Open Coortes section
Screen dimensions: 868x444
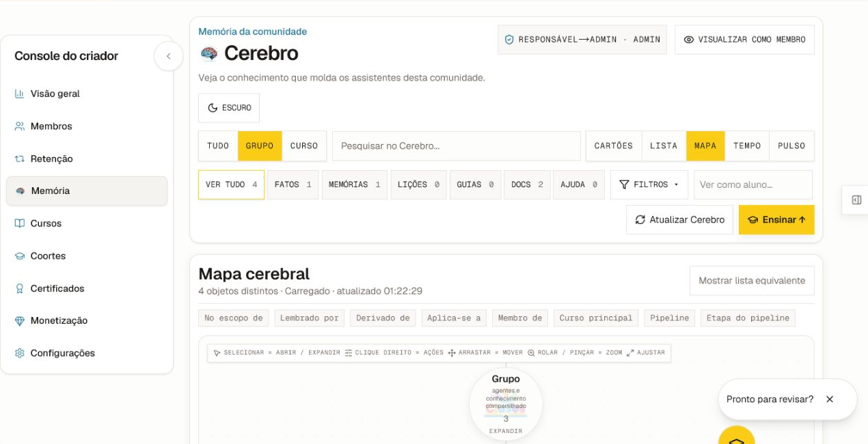(x=87, y=256)
